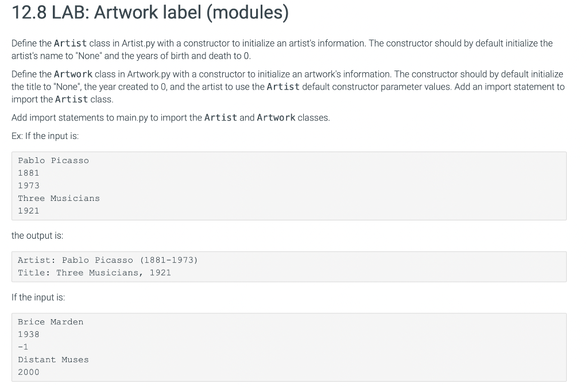Screen dimensions: 588x388
Task: Click the bold "Artwork" word in the import sentence
Action: (x=276, y=118)
